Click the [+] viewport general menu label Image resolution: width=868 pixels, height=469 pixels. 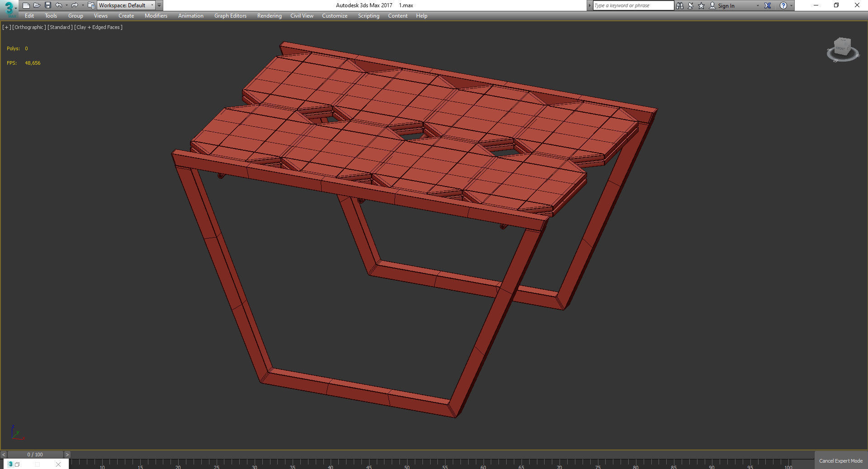pos(6,27)
